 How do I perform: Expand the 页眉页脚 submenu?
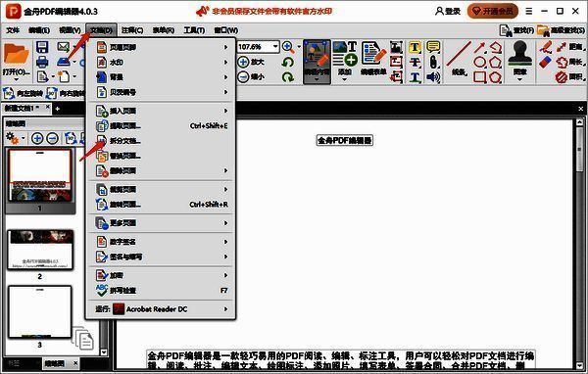[x=162, y=47]
